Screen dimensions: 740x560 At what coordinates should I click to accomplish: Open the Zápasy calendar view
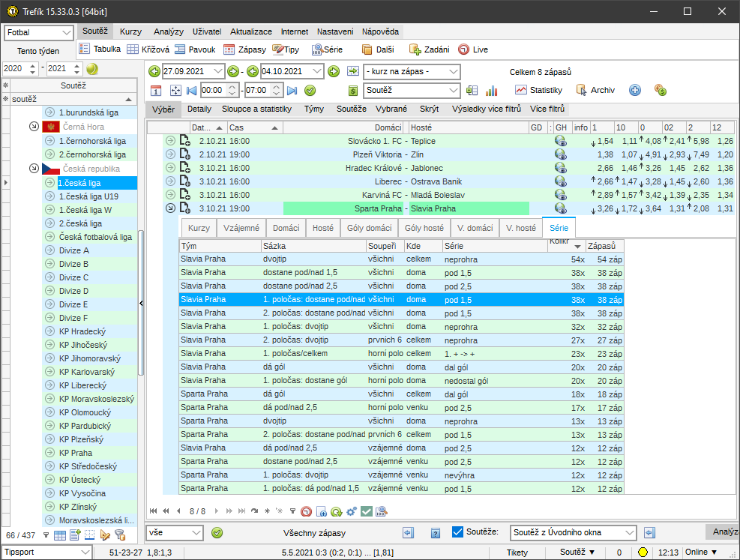(x=244, y=49)
